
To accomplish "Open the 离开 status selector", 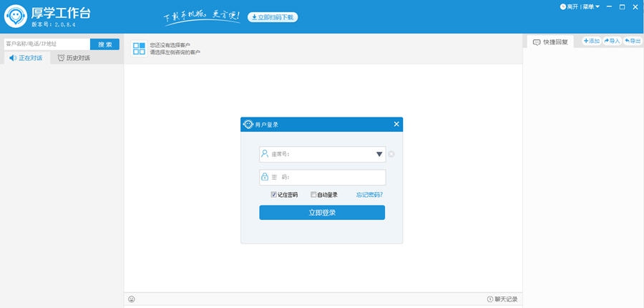I will click(x=569, y=7).
